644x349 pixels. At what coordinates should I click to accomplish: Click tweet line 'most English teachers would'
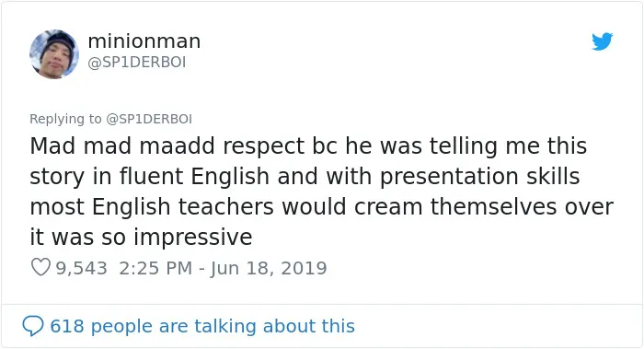[x=322, y=207]
